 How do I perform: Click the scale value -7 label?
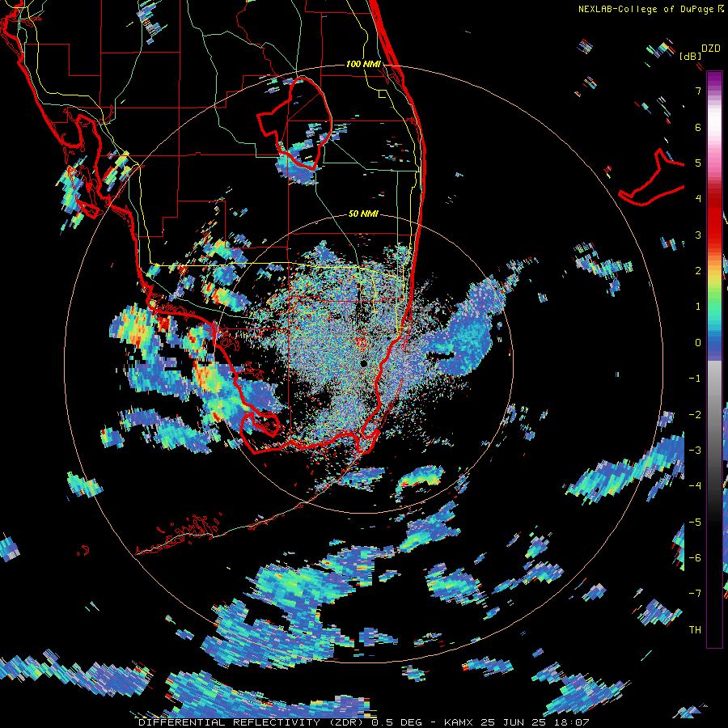tap(695, 594)
